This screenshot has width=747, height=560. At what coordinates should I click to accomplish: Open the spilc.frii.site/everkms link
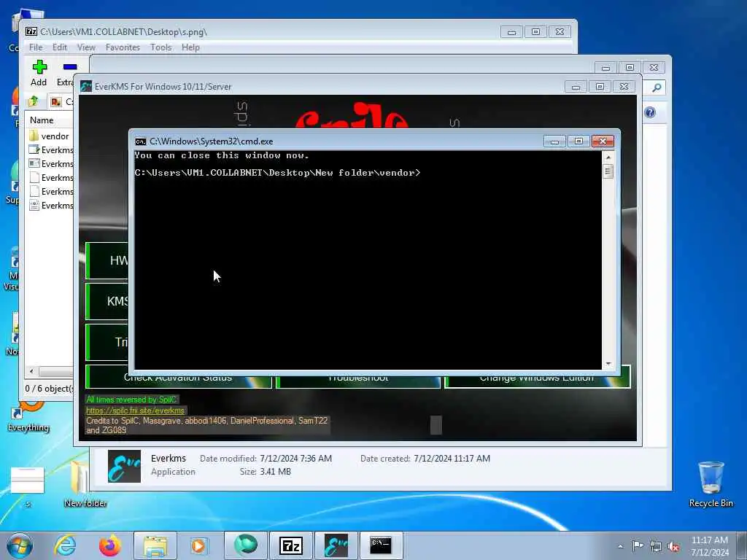(x=135, y=411)
